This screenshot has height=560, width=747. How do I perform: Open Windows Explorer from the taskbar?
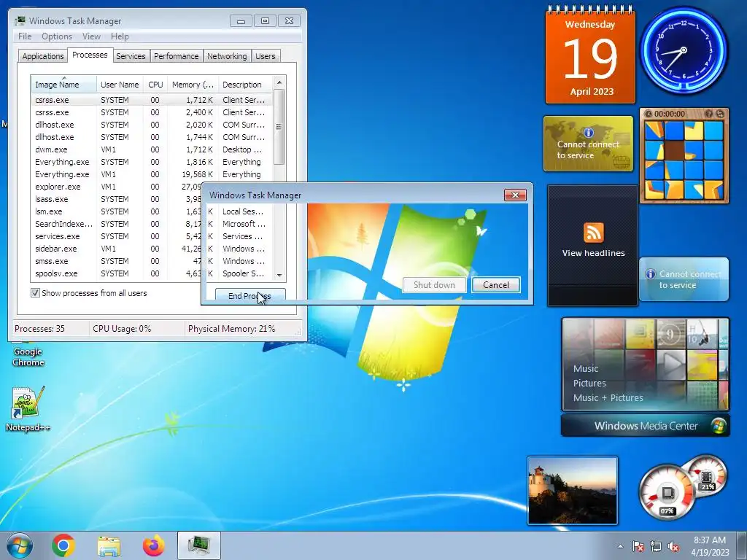[x=109, y=545]
